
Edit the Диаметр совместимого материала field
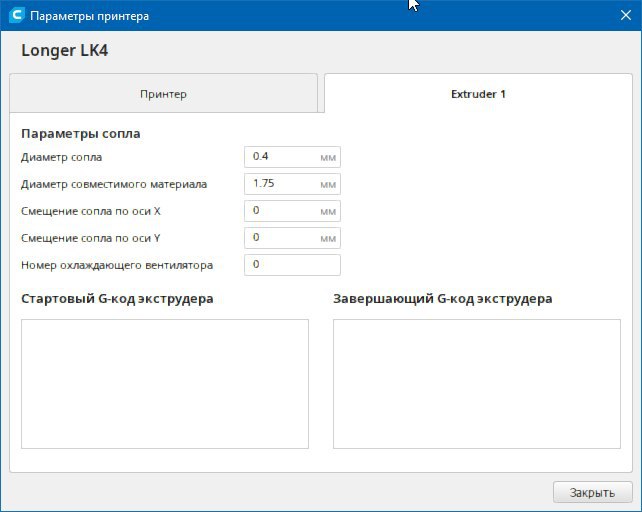point(292,184)
